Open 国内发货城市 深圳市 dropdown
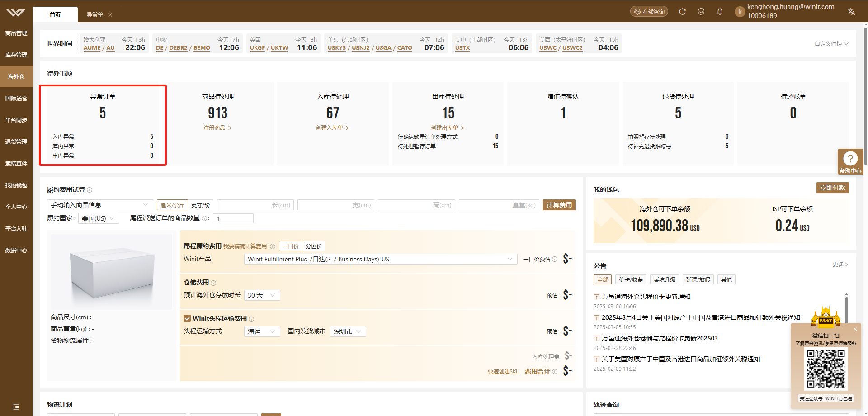 pyautogui.click(x=348, y=331)
